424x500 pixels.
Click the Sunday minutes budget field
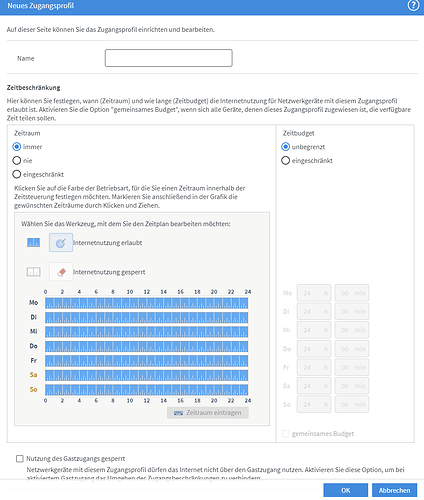coord(352,404)
